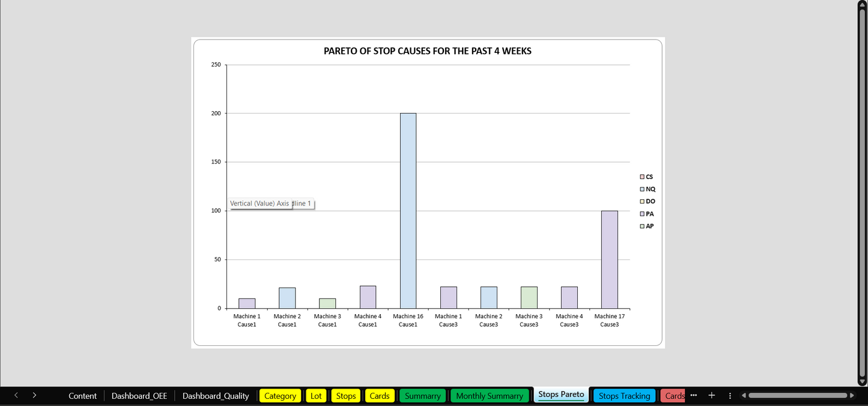Open the hidden sheets ellipsis menu
868x406 pixels.
694,395
